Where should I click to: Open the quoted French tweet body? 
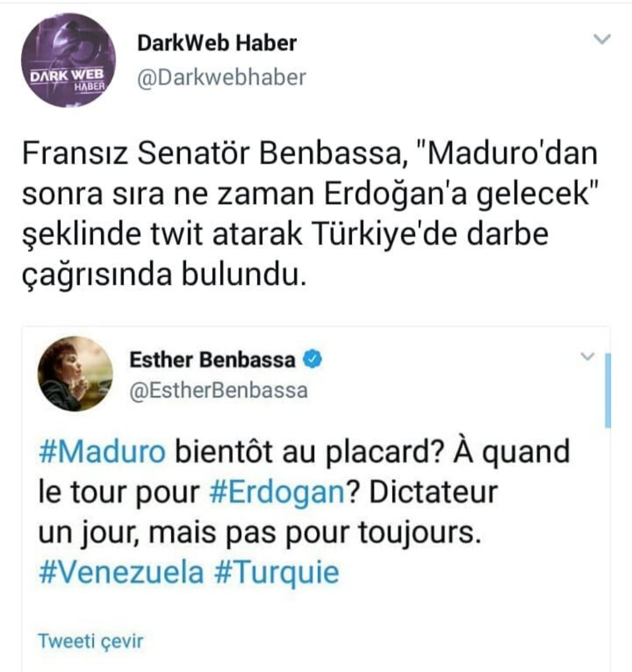tap(304, 512)
